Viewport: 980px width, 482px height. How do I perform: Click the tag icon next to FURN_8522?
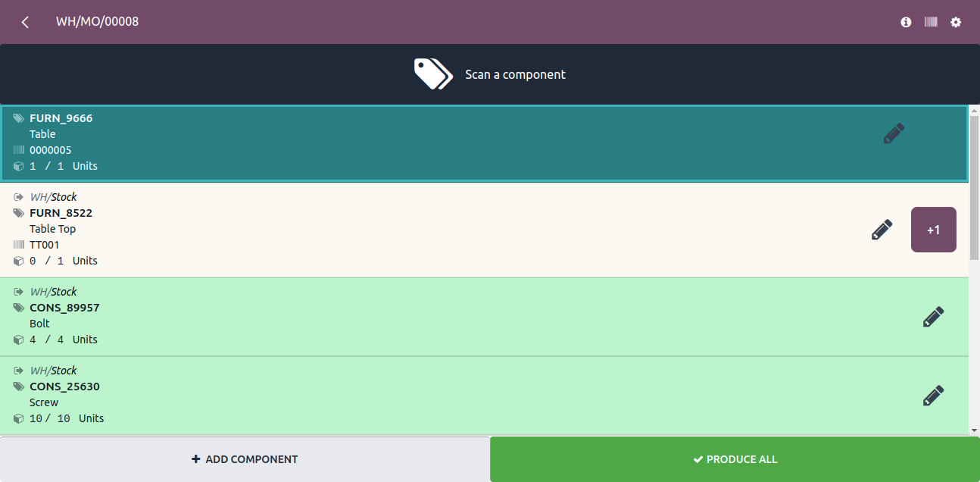pyautogui.click(x=19, y=213)
